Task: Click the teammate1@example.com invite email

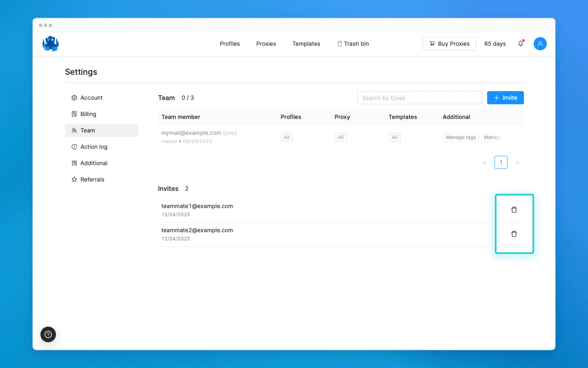Action: click(197, 206)
